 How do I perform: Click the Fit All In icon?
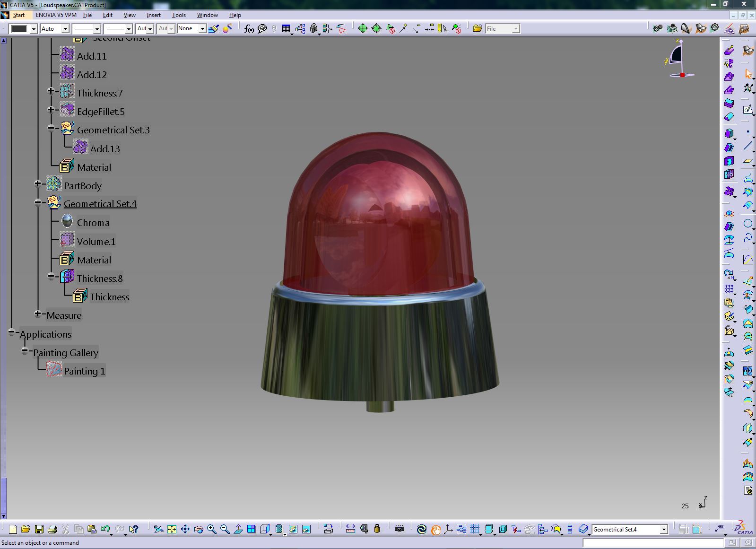[x=172, y=529]
